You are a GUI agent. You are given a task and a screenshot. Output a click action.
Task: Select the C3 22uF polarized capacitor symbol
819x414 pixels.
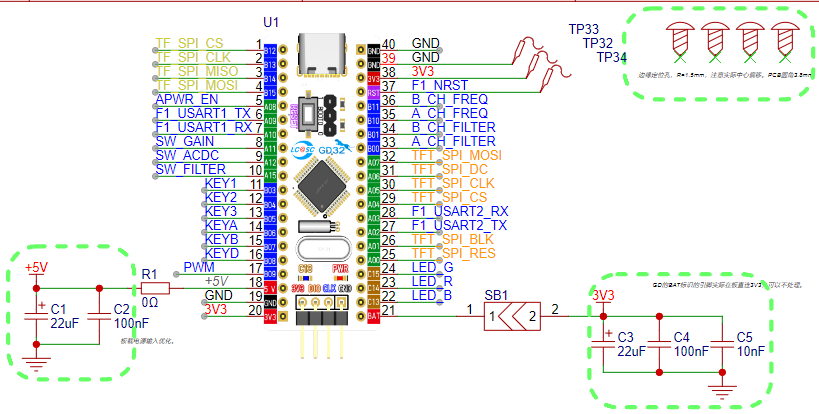tap(603, 345)
